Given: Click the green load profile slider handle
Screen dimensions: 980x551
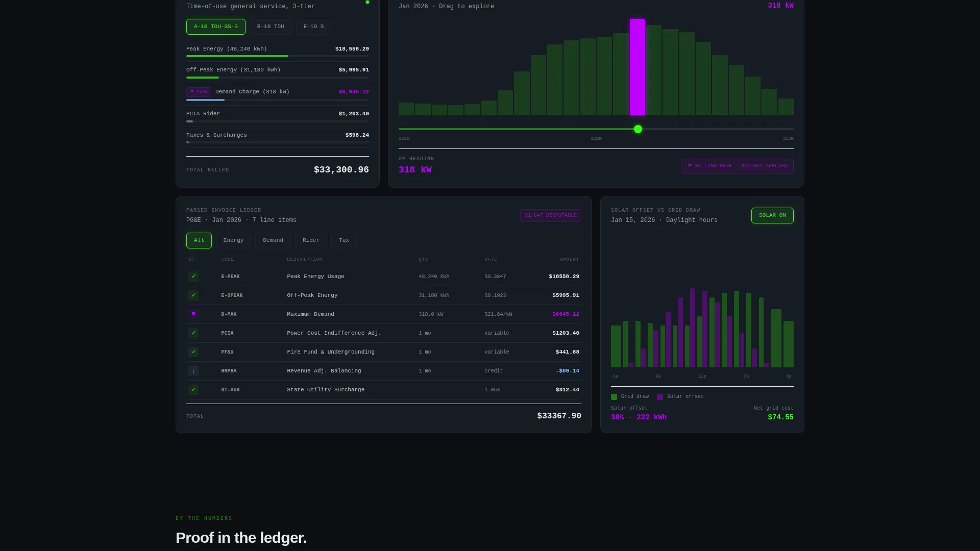Looking at the screenshot, I should 638,129.
